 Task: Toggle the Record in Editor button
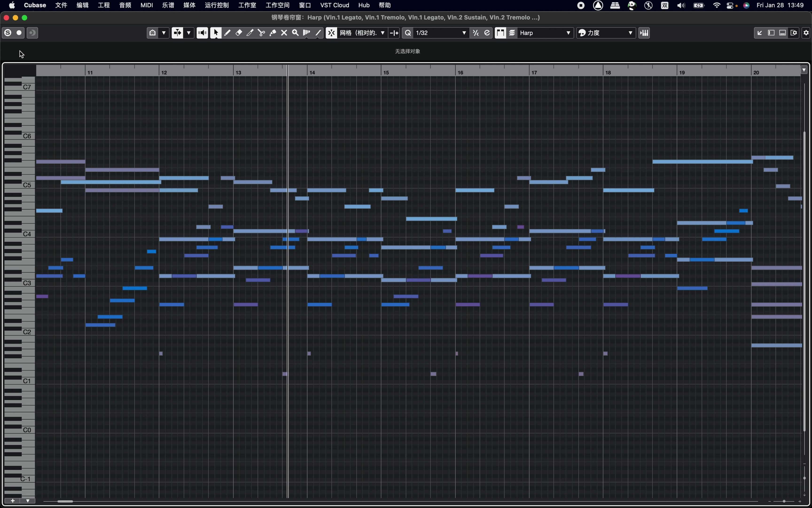pos(19,33)
